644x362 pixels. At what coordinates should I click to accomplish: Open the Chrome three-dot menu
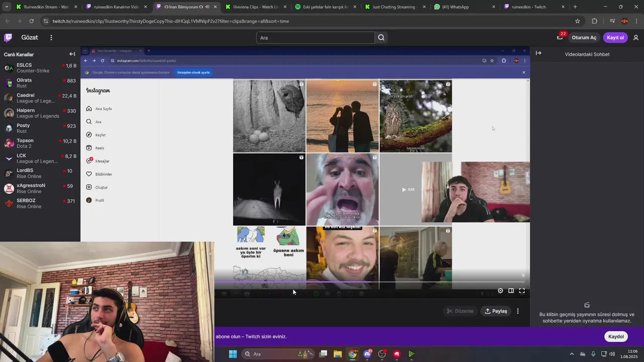pyautogui.click(x=636, y=21)
